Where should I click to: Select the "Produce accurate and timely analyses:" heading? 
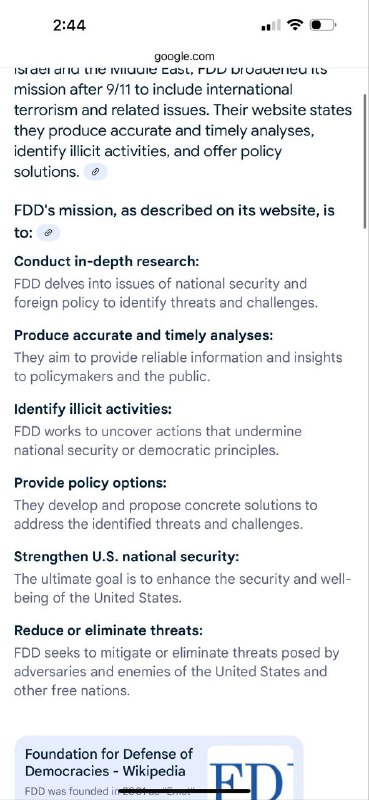pos(143,336)
